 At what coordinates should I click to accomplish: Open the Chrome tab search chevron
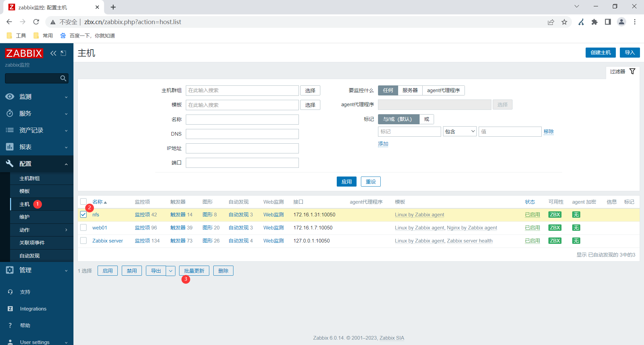click(577, 6)
